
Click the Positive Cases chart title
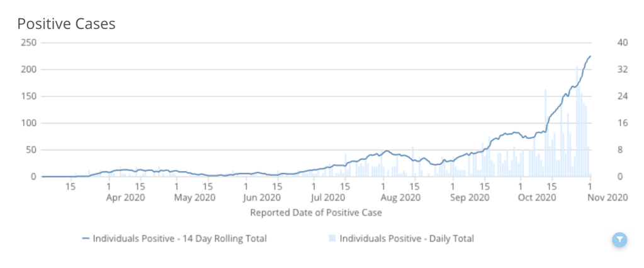tap(66, 24)
